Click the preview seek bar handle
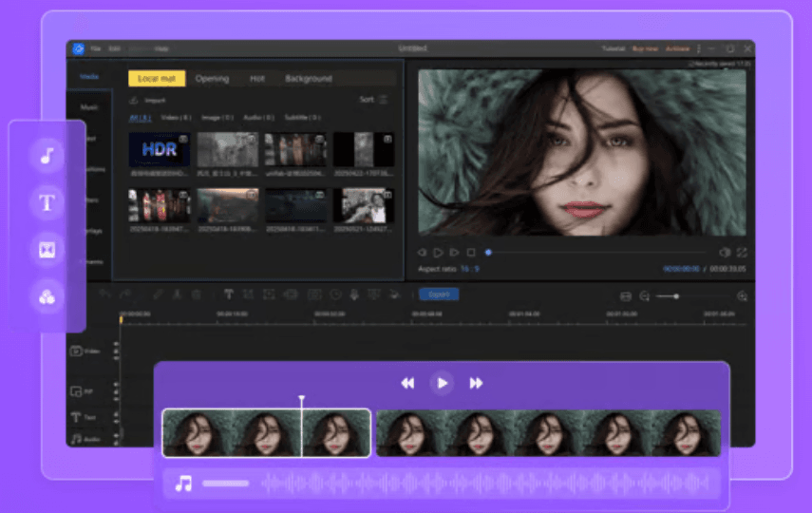Image resolution: width=812 pixels, height=513 pixels. coord(488,253)
